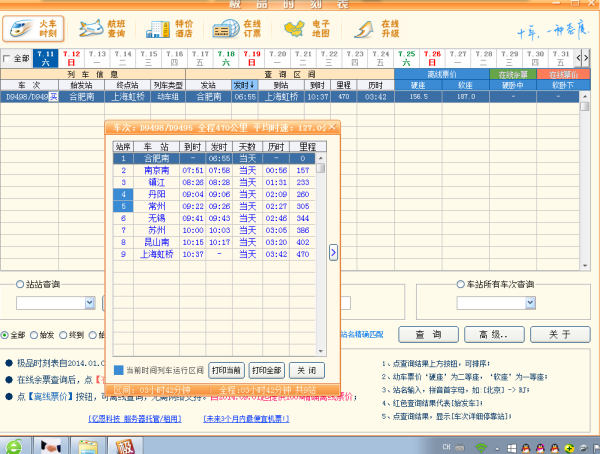Viewport: 600px width, 454px height.
Task: Sort by the 发时 departure time column
Action: 245,85
